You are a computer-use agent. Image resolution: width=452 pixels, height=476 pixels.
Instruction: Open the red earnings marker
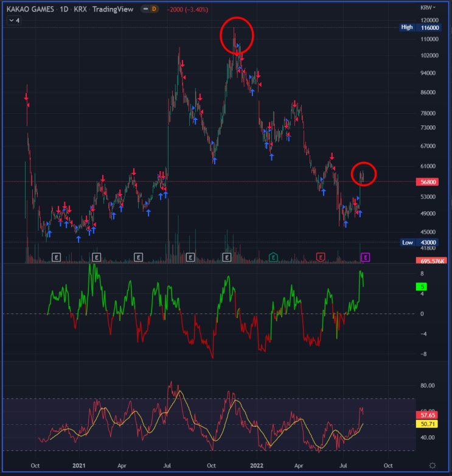(321, 257)
